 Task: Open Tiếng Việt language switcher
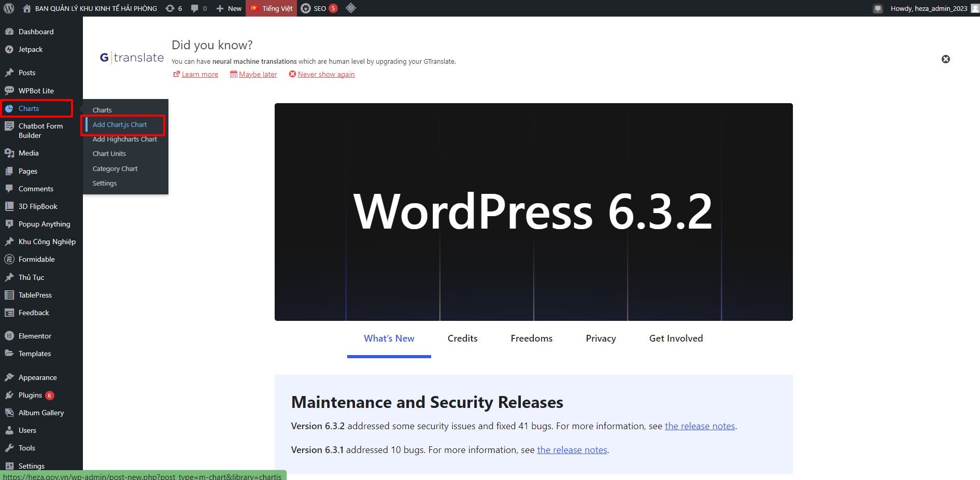pyautogui.click(x=272, y=8)
